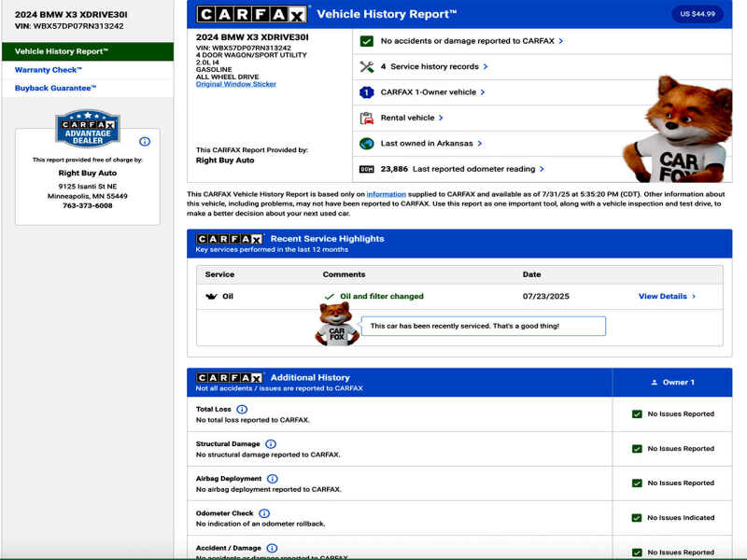Click the Additional History heading
Screen dimensions: 747x560
pyautogui.click(x=310, y=378)
